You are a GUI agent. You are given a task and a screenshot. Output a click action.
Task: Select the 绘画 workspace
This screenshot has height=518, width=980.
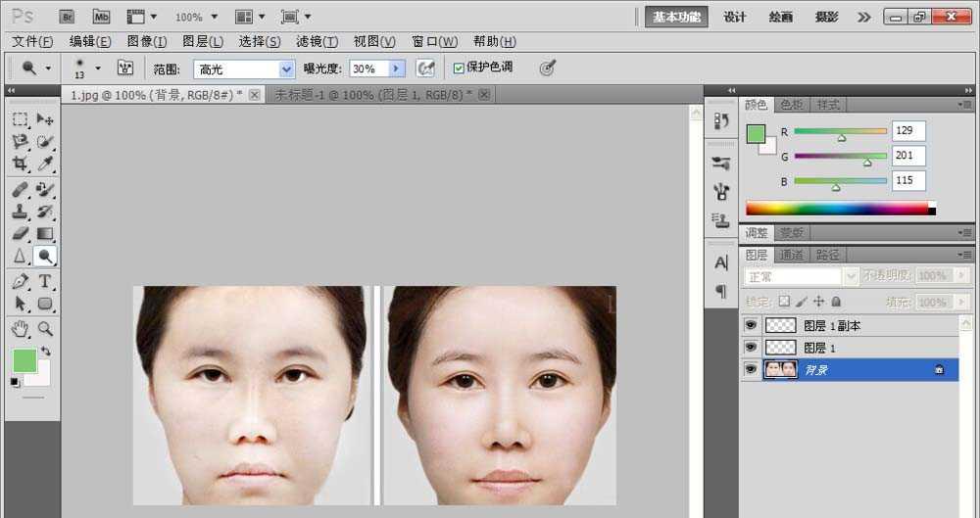point(781,17)
